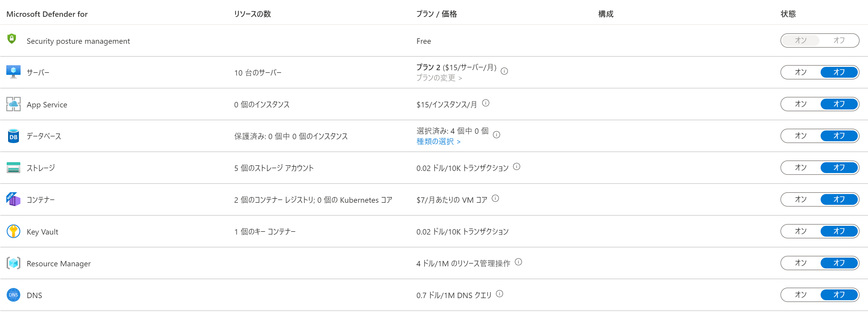Screen dimensions: 868x314
Task: Follow the 種類の選択 link
Action: pos(435,142)
